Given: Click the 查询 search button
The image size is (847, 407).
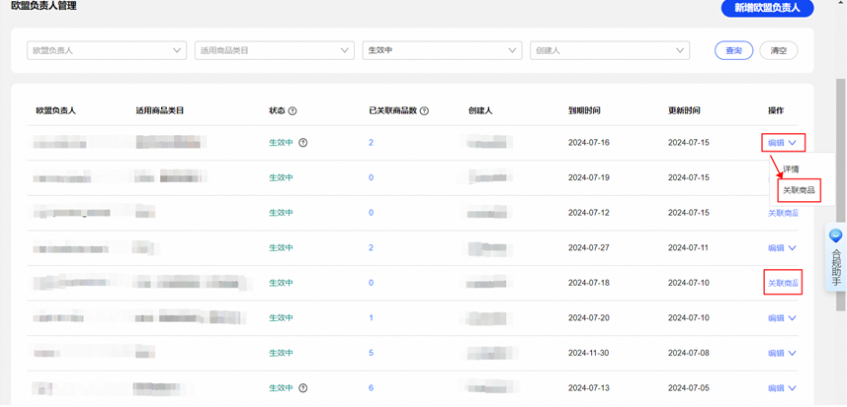Looking at the screenshot, I should tap(734, 50).
